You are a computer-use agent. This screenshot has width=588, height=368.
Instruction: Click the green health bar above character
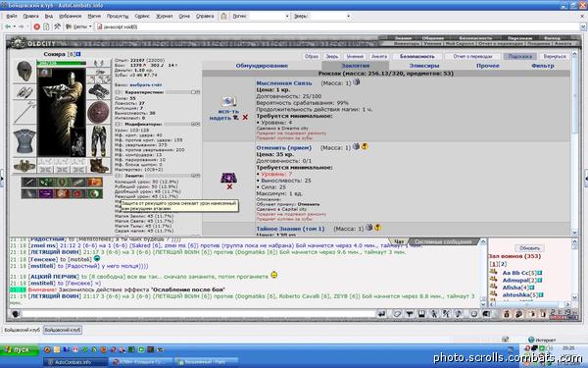(62, 63)
